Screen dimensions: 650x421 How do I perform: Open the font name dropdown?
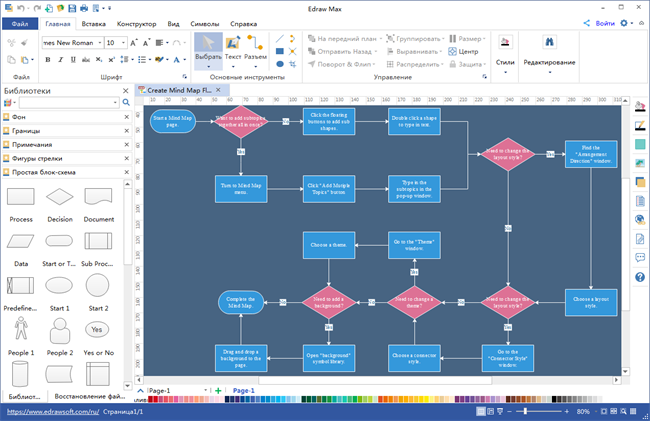click(x=98, y=43)
